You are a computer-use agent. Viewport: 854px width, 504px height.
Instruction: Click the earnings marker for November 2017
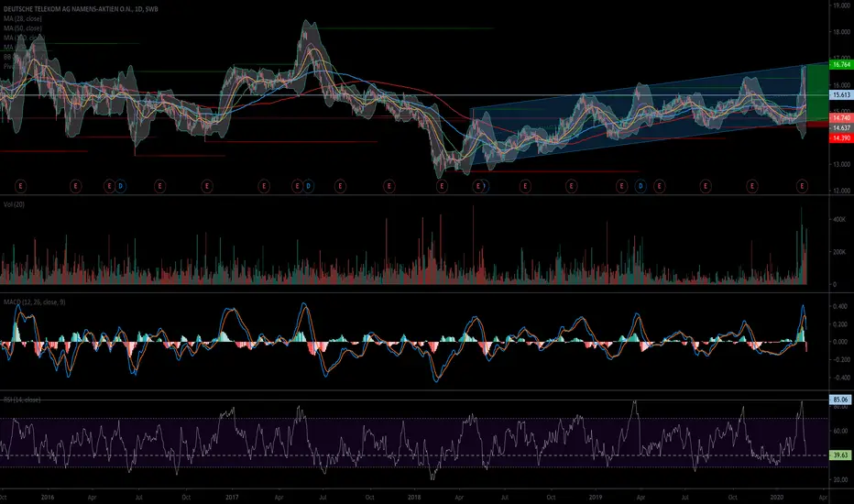point(389,186)
